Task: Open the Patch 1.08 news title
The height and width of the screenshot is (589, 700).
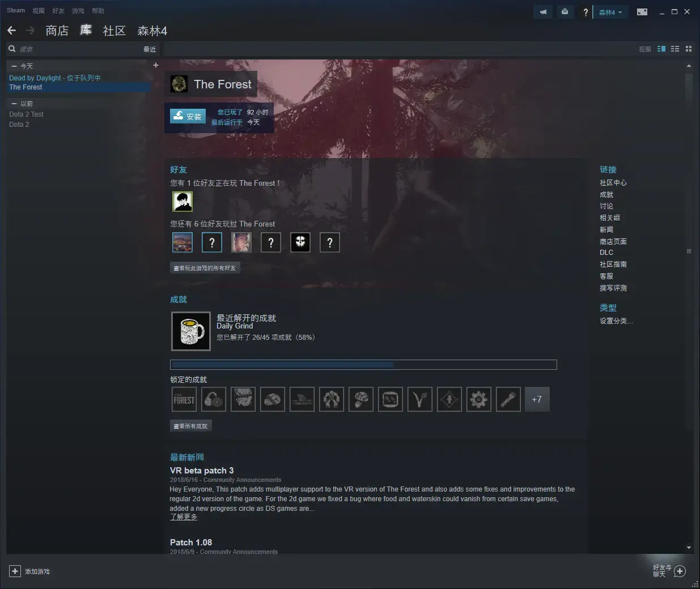Action: click(191, 543)
